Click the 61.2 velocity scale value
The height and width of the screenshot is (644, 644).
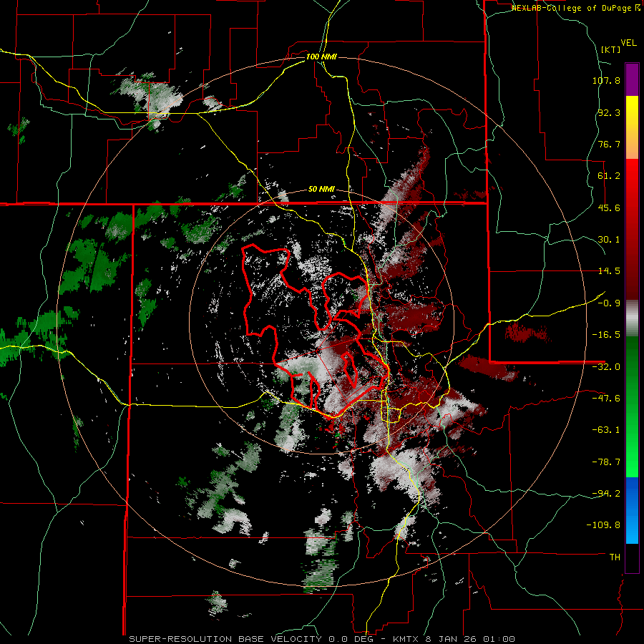[609, 176]
